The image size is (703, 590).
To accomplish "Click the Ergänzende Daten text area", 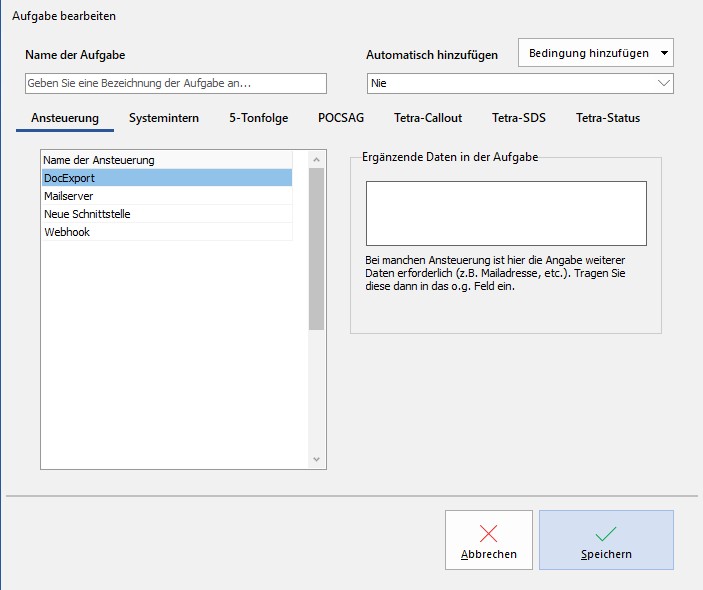I will pos(505,213).
